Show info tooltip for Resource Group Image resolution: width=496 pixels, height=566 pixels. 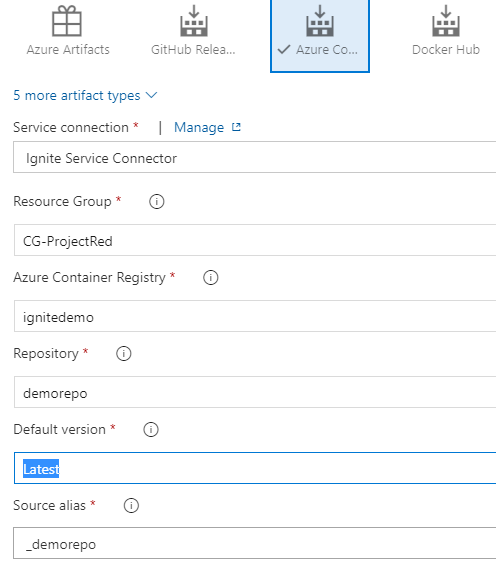(157, 201)
